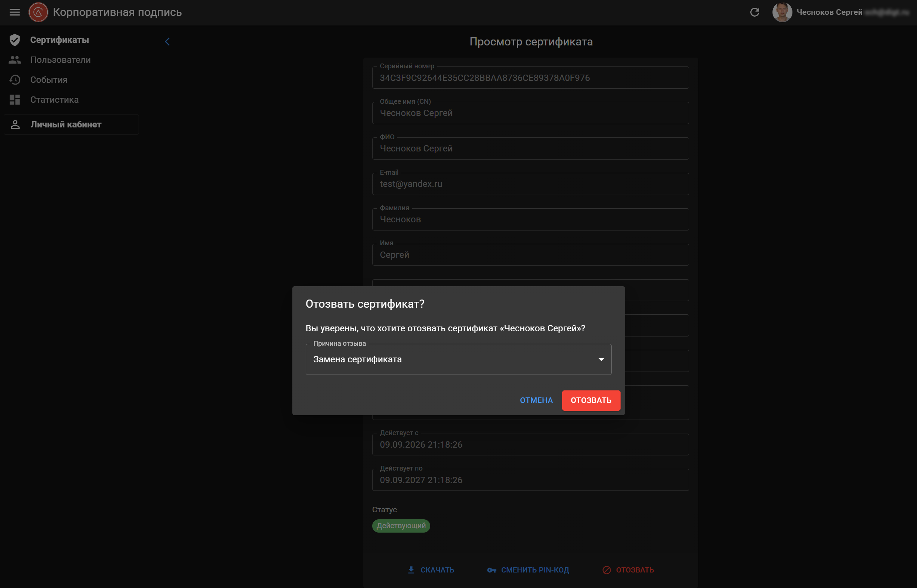Open the События section
The image size is (917, 588).
pyautogui.click(x=48, y=80)
